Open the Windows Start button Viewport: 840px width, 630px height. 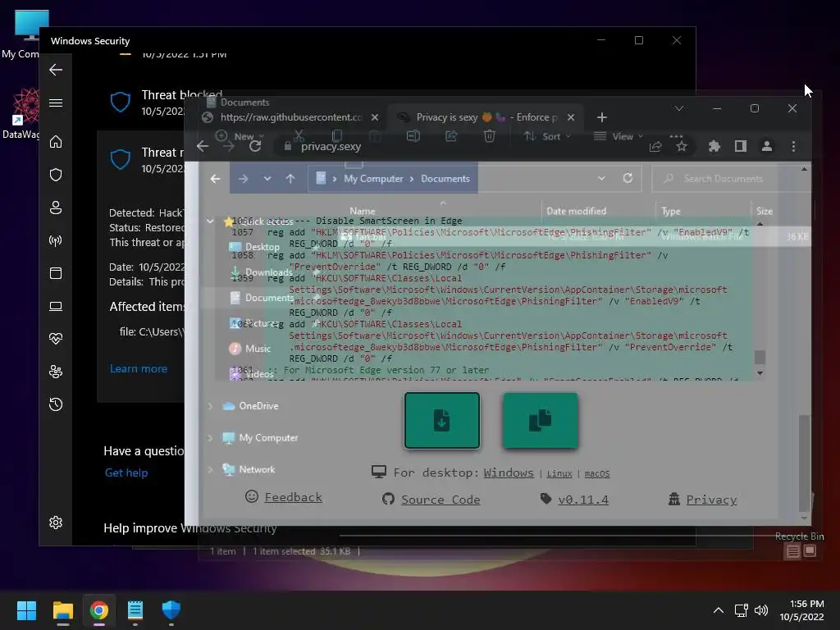[26, 610]
